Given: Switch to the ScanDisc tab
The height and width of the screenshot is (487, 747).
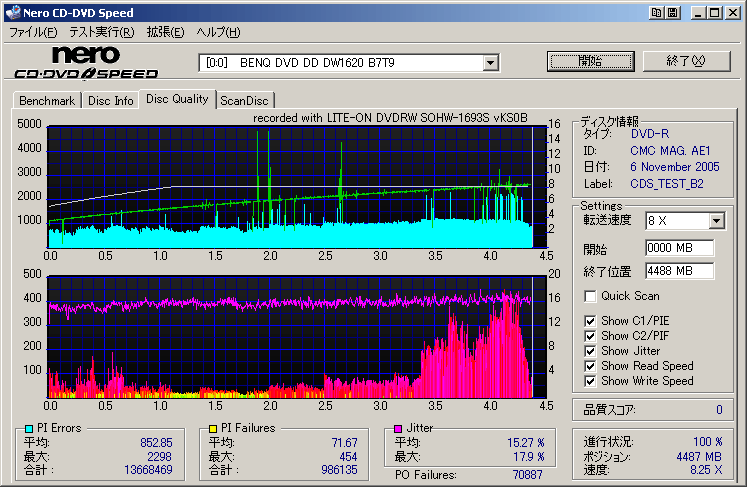Looking at the screenshot, I should (244, 101).
